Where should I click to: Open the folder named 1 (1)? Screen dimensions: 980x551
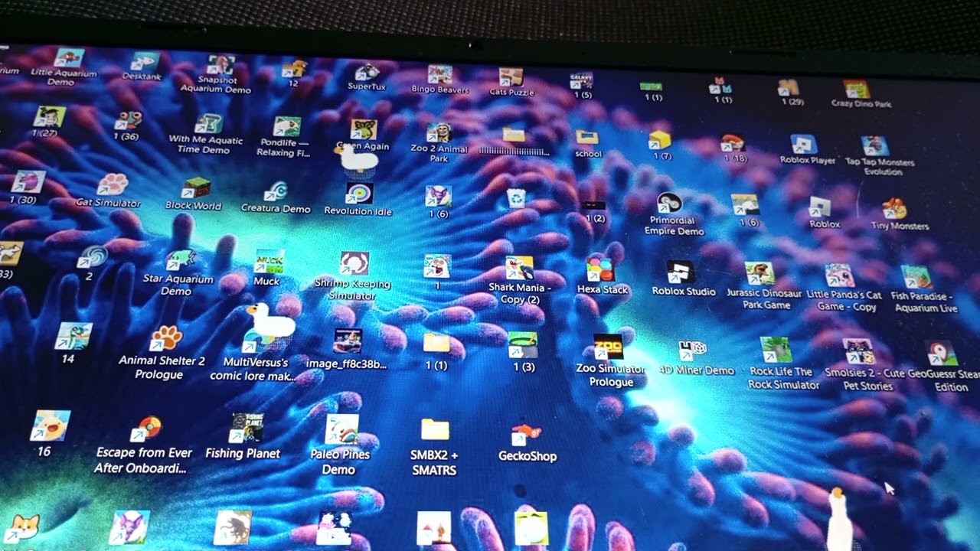[x=436, y=343]
